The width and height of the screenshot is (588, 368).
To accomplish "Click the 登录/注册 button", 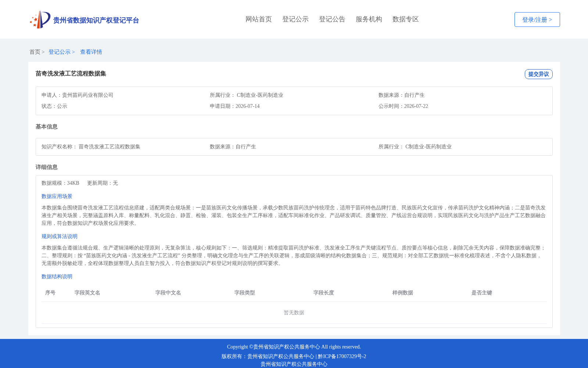I will click(537, 20).
